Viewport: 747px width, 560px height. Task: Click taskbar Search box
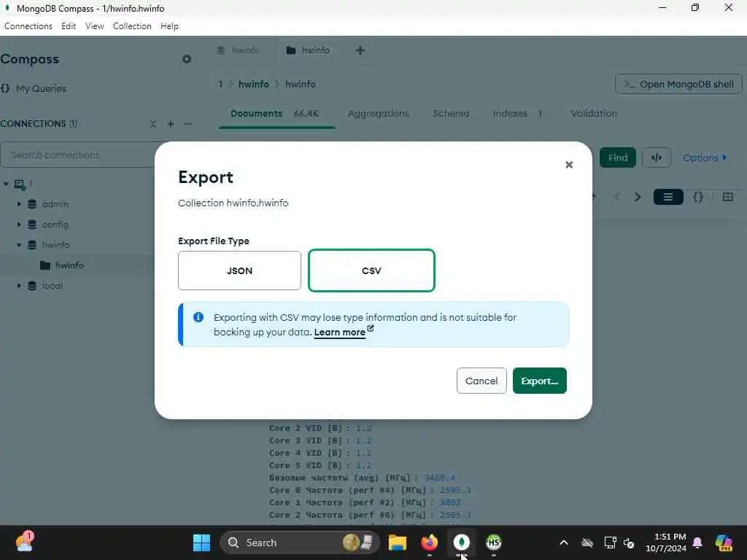299,542
